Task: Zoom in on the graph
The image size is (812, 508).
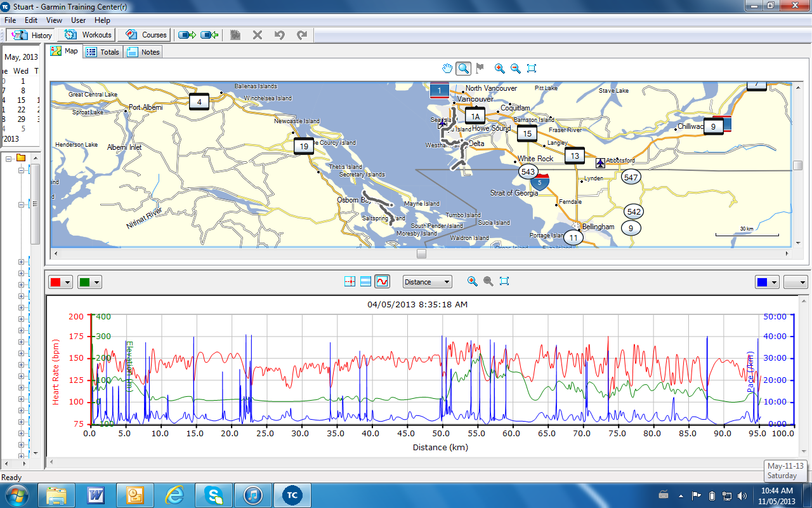Action: coord(472,281)
